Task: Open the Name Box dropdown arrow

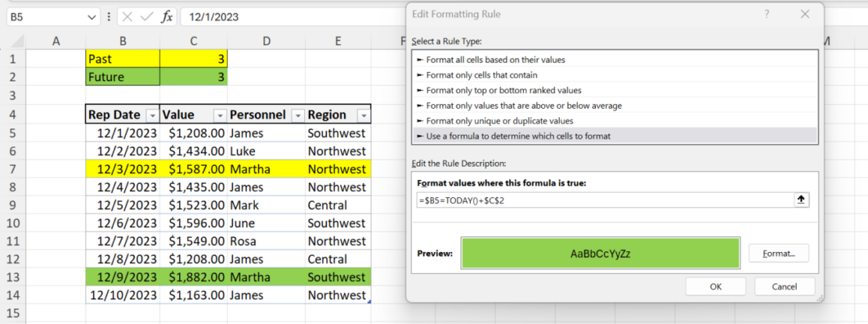Action: click(93, 16)
